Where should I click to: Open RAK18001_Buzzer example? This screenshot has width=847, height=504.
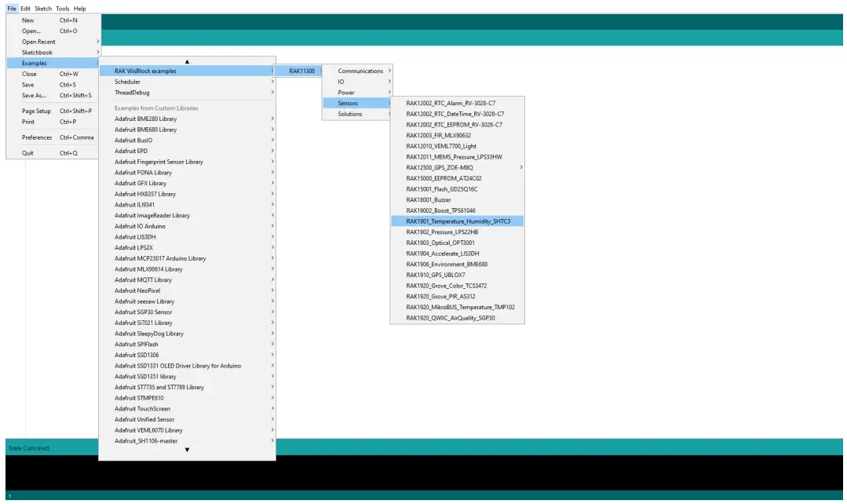coord(457,200)
